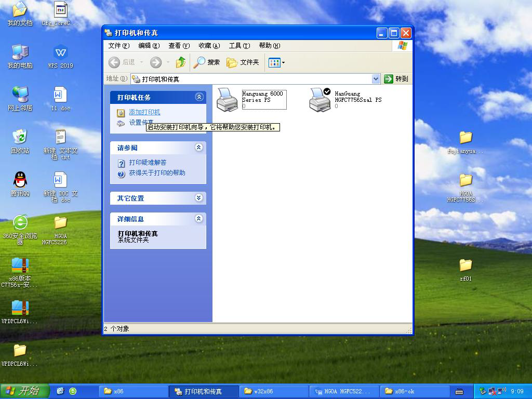
Task: Select the 我的电脑 desktop icon
Action: 20,57
